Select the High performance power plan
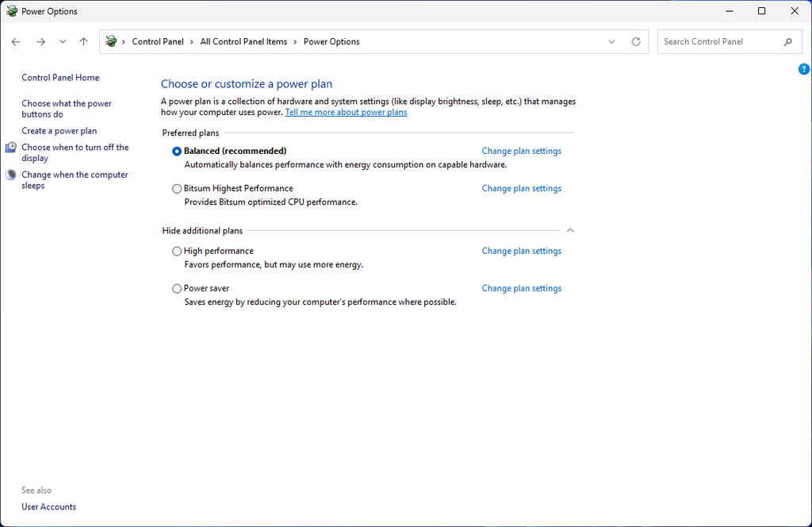This screenshot has height=527, width=812. (177, 251)
